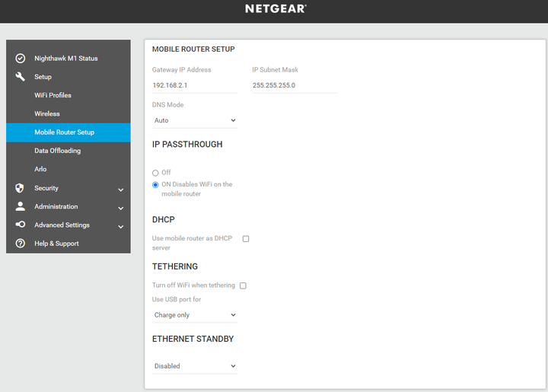Open the Arlo menu item
Viewport: 548px width, 392px height.
pos(40,169)
